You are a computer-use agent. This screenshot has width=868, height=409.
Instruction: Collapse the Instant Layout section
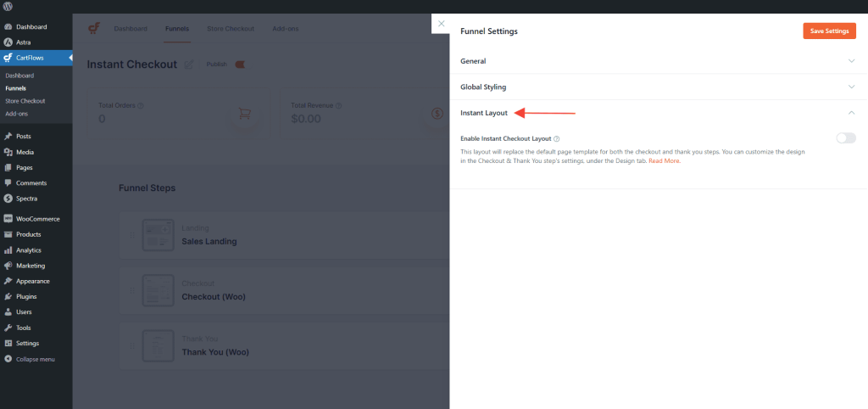point(851,113)
